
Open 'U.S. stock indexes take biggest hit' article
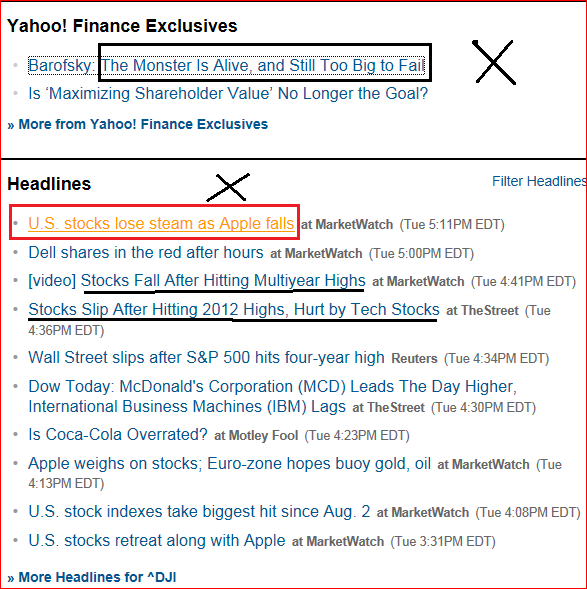pyautogui.click(x=199, y=511)
